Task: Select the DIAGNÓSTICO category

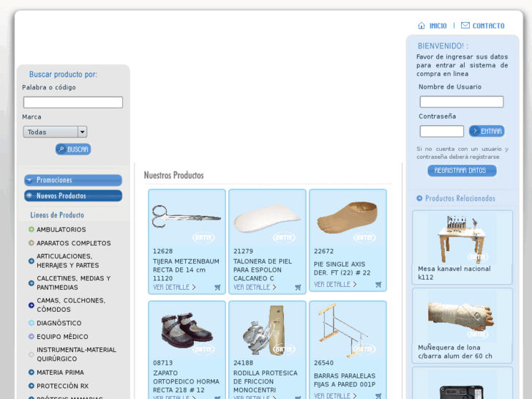Action: pos(59,323)
